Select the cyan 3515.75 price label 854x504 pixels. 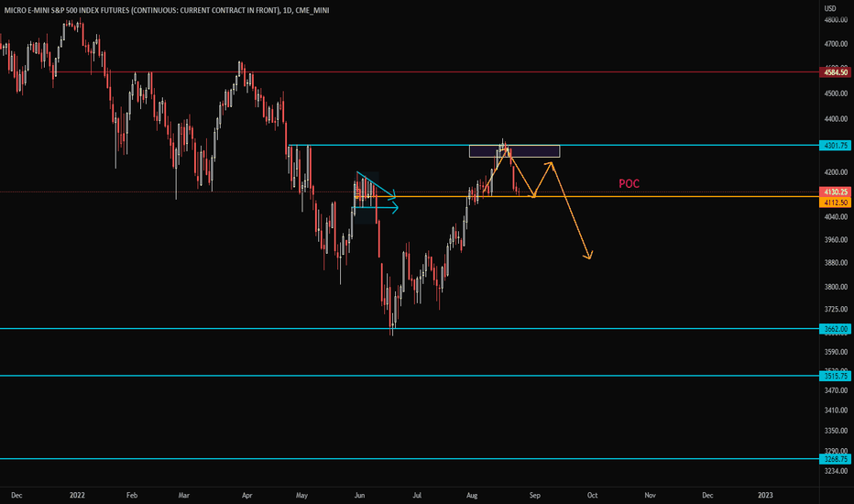pyautogui.click(x=836, y=376)
